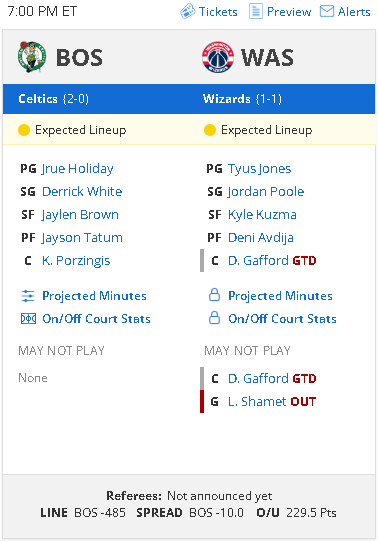The image size is (378, 543).
Task: Click the Celtics (2-0) team header
Action: tap(54, 99)
